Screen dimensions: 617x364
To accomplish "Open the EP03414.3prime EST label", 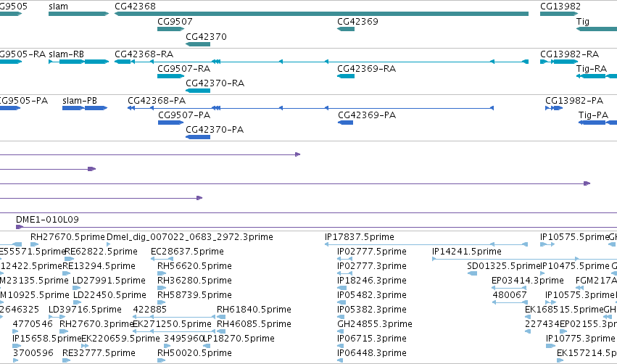I will click(528, 281).
